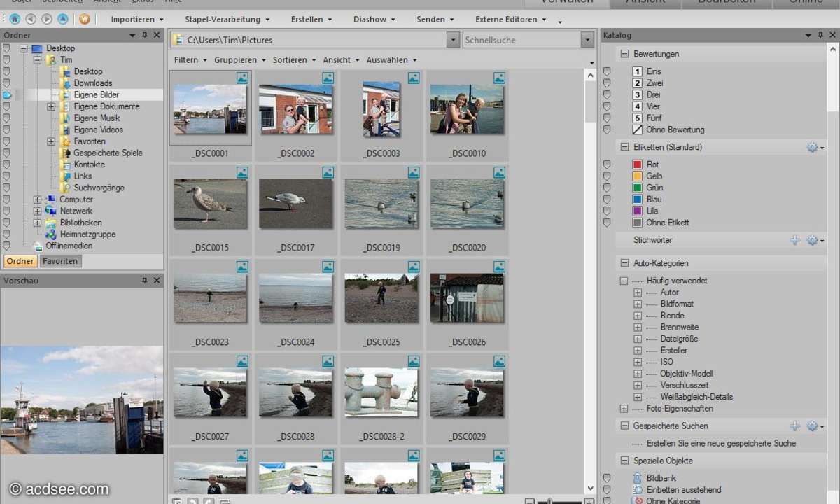This screenshot has height=504, width=840.
Task: Open the Filtern dropdown
Action: (190, 60)
